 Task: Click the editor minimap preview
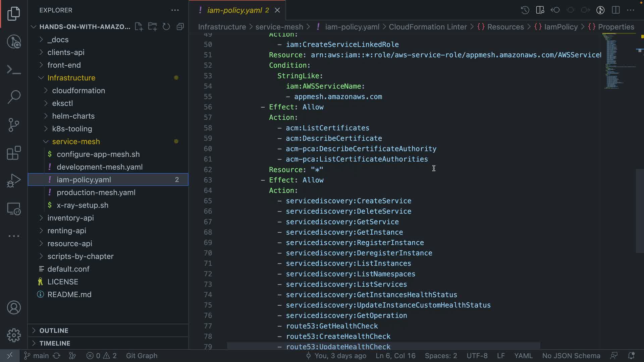(x=614, y=60)
